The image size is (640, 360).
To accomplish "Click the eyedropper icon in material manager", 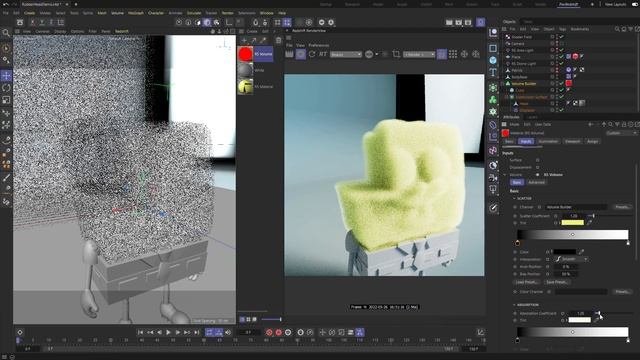I will (x=263, y=40).
